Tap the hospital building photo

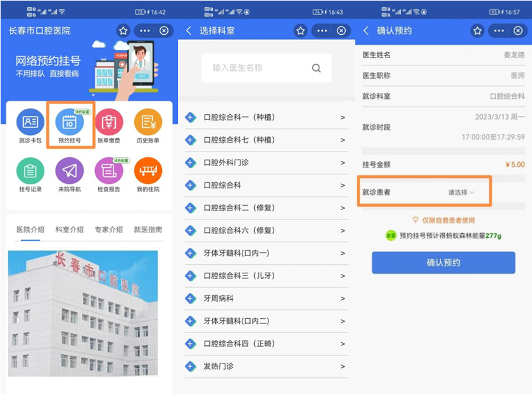coord(83,313)
